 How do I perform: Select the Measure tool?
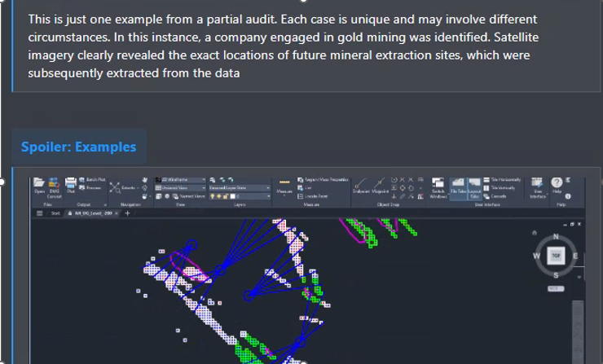284,184
